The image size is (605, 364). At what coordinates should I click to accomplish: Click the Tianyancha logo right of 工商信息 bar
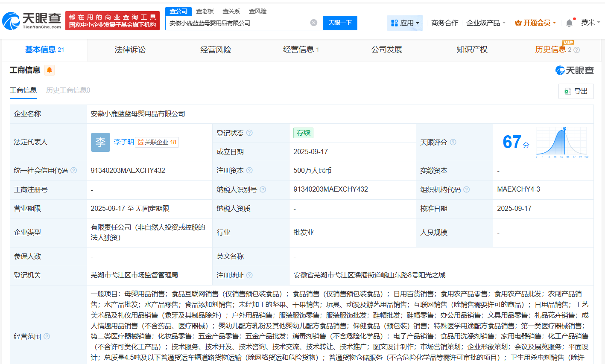[x=575, y=70]
